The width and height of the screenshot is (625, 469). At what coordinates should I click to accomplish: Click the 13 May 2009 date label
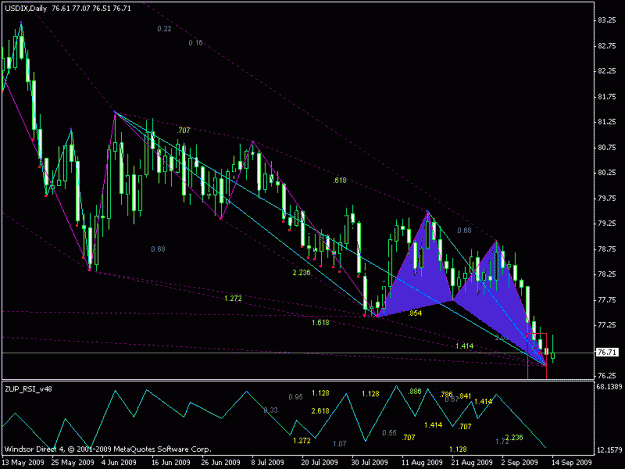point(23,462)
